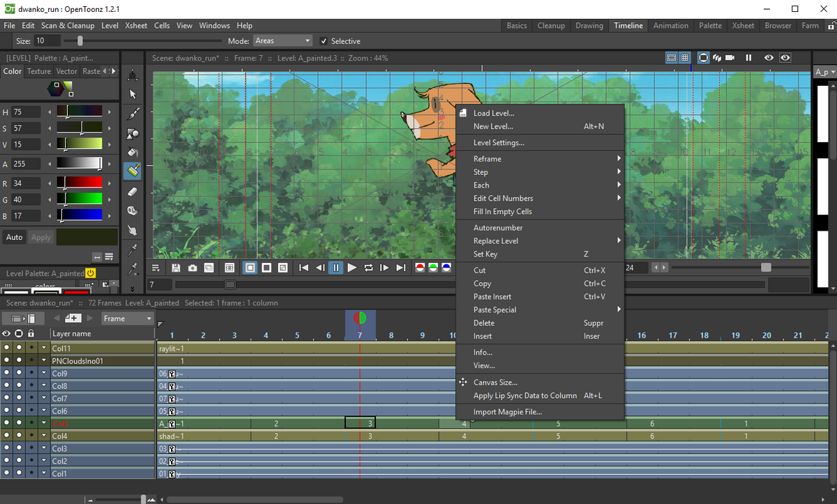Select the arrow Selection tool
Image resolution: width=837 pixels, height=504 pixels.
coord(133,94)
